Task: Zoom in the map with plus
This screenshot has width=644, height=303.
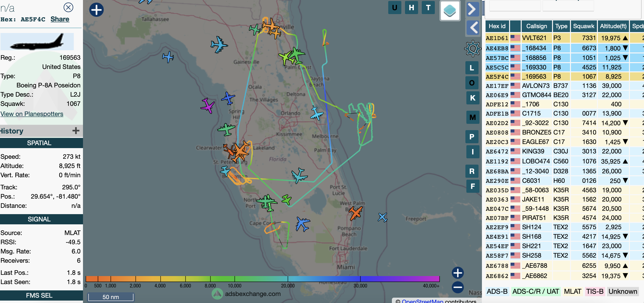Action: [x=458, y=273]
